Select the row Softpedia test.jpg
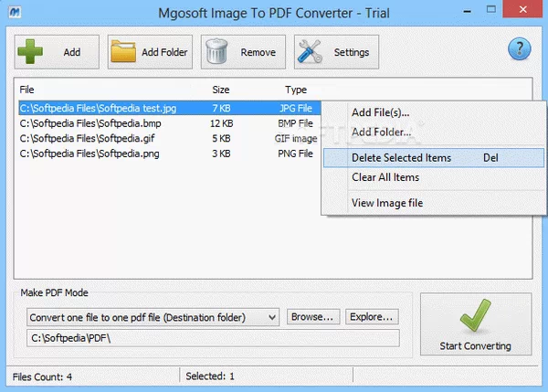This screenshot has height=392, width=548. (x=170, y=108)
